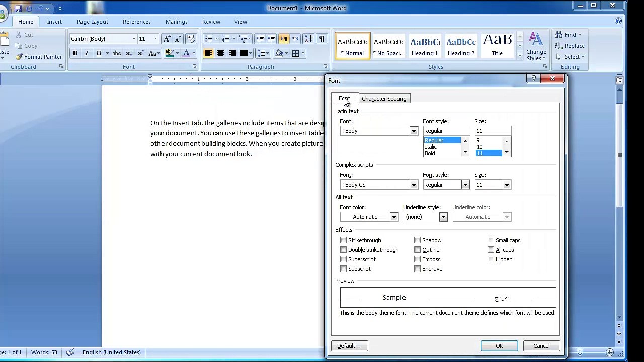
Task: Decrease the paragraph indent
Action: click(x=260, y=39)
